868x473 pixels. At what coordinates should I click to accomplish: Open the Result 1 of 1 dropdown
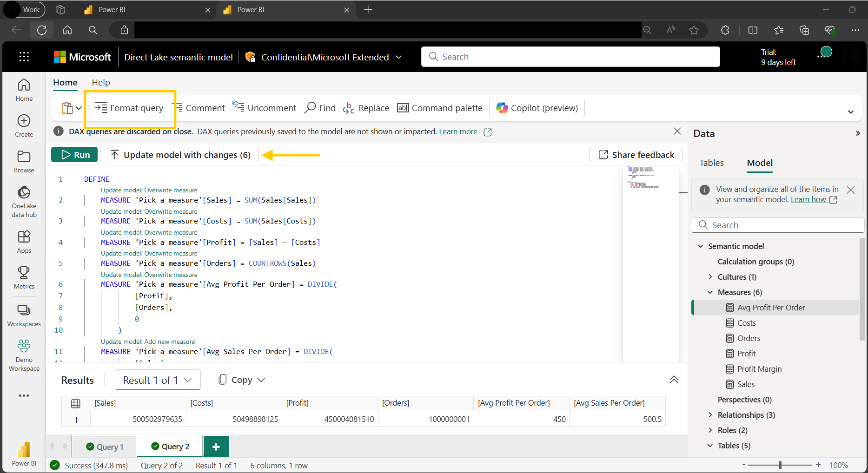coord(158,380)
